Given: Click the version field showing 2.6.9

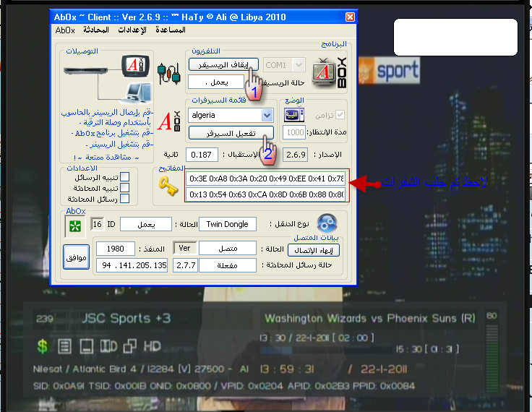Looking at the screenshot, I should pyautogui.click(x=296, y=155).
